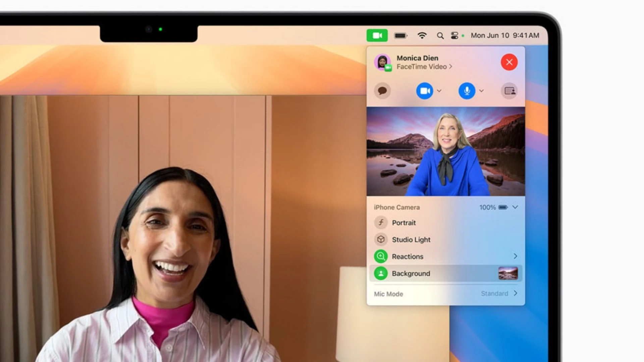Open Control Center icon in menu bar
Screen dimensions: 644x362
click(x=454, y=36)
